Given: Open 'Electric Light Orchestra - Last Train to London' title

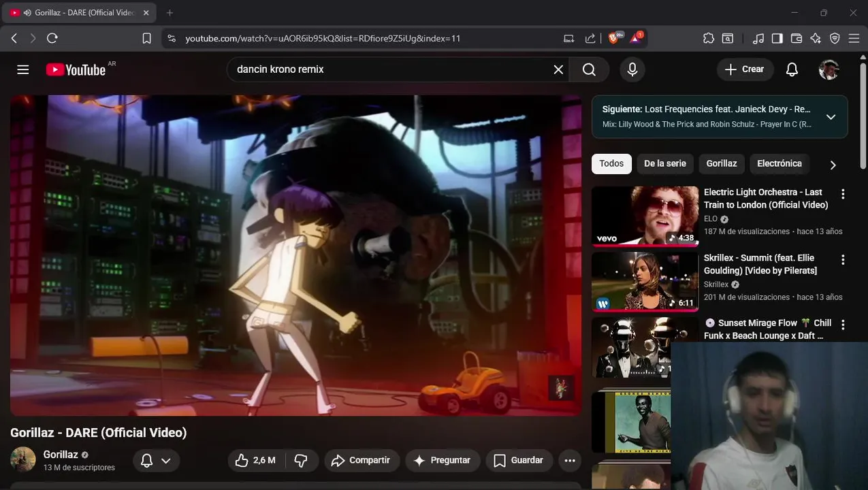Looking at the screenshot, I should pos(766,199).
